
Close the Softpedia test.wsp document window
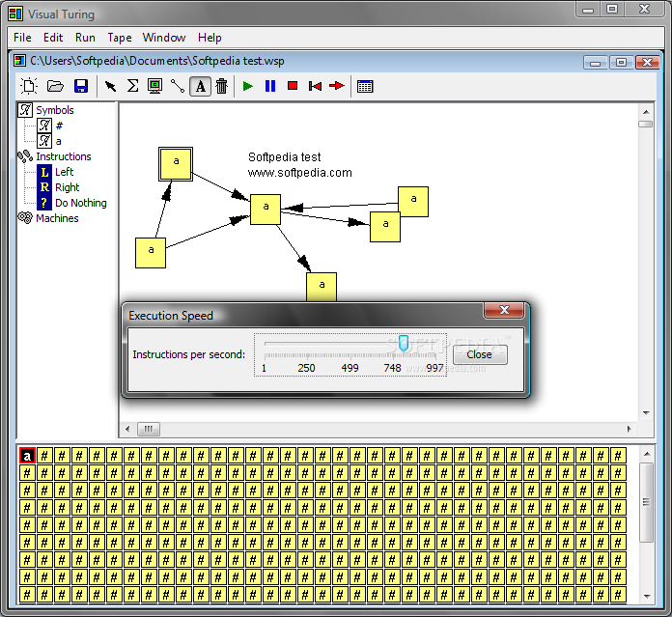[647, 63]
